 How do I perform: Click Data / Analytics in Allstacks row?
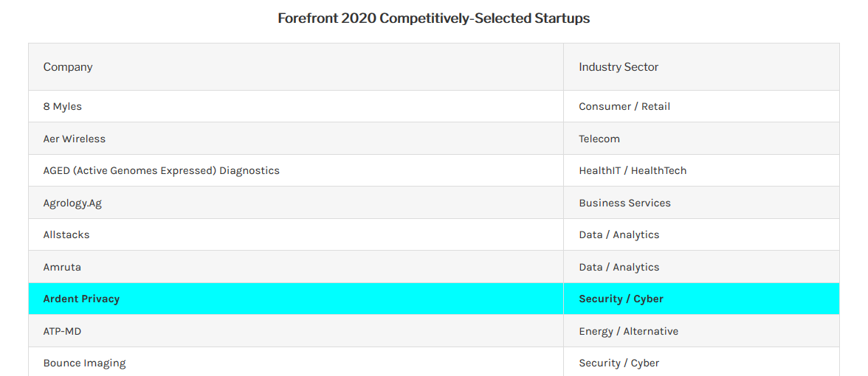[x=619, y=234]
